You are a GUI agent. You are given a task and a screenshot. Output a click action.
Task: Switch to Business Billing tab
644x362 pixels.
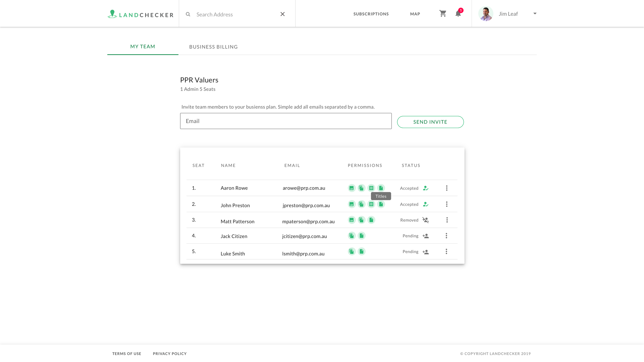click(213, 47)
